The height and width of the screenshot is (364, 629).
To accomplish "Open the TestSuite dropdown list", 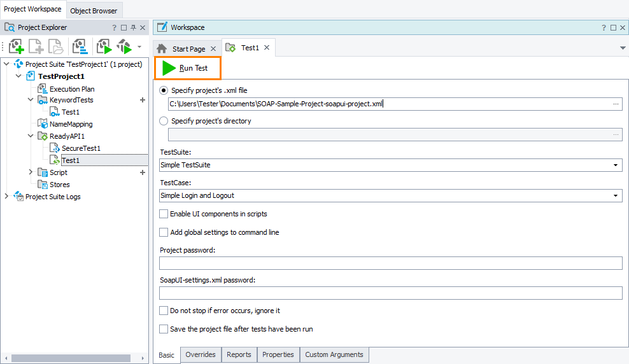I will [616, 165].
